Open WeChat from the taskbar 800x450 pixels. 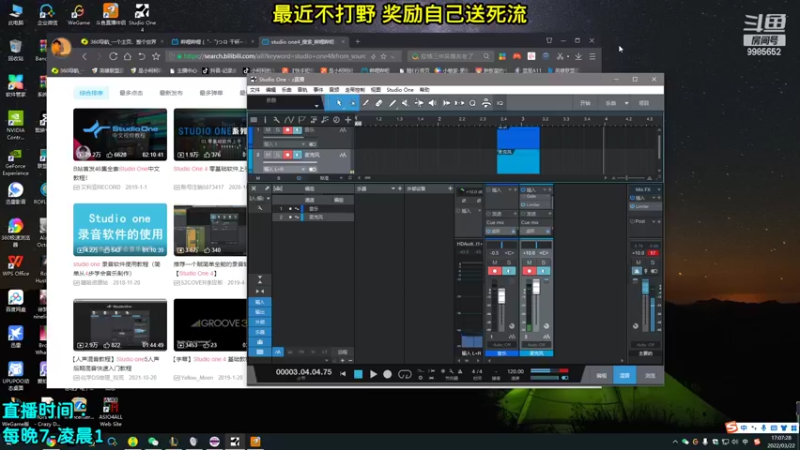pos(153,441)
